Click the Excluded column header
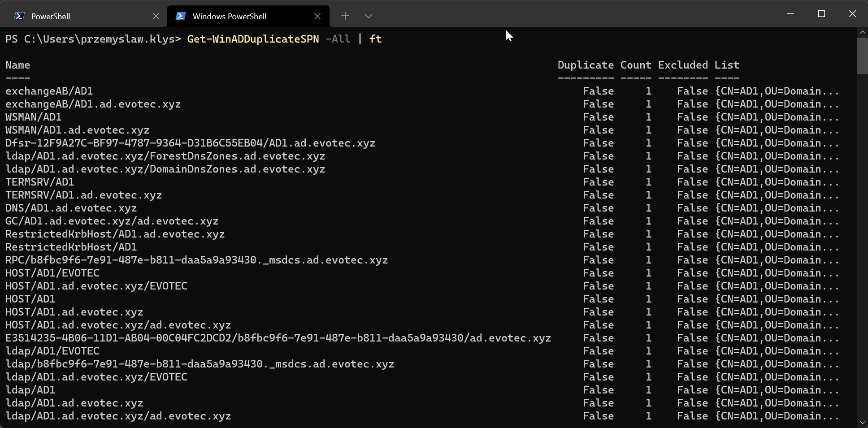Screen dimensions: 868x428 [682, 65]
